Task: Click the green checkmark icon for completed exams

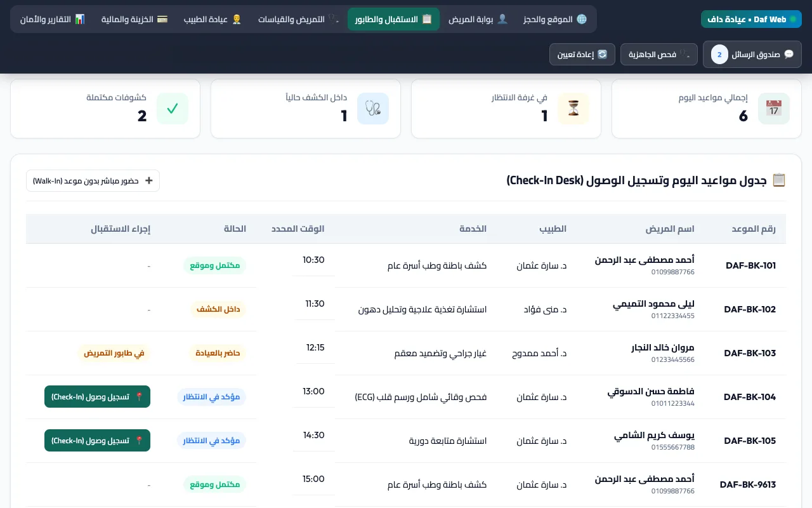Action: pyautogui.click(x=173, y=109)
